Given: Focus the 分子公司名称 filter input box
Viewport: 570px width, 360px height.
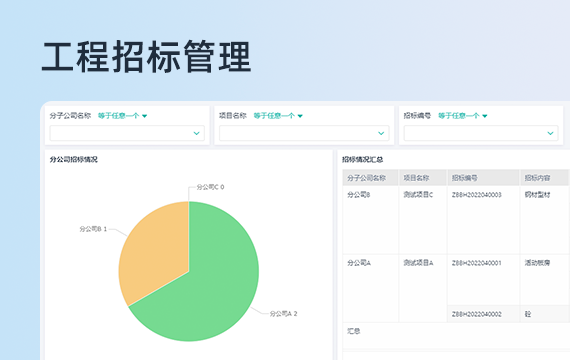Looking at the screenshot, I should (127, 133).
